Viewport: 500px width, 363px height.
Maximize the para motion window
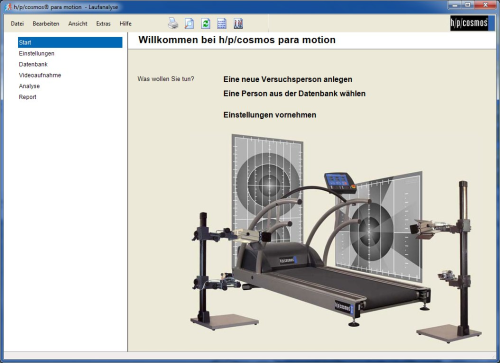tap(468, 5)
